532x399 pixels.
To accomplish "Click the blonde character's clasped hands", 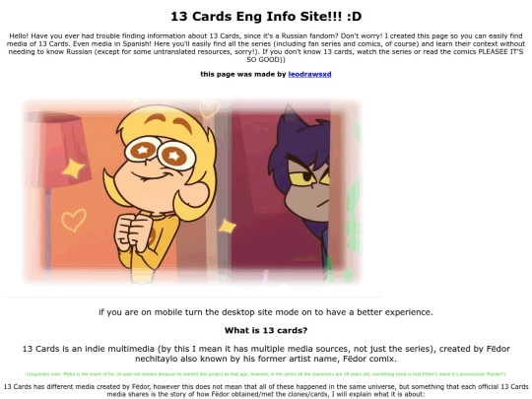I will [x=134, y=230].
